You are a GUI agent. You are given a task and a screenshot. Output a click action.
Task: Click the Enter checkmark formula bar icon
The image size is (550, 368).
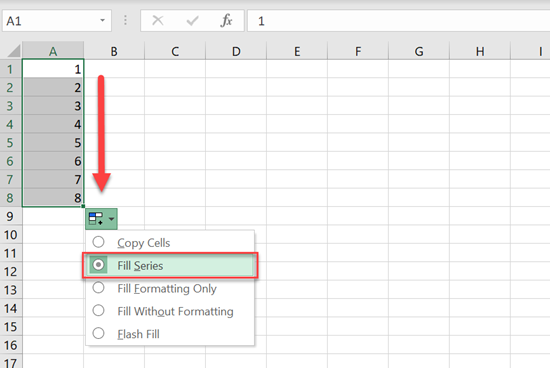tap(192, 21)
